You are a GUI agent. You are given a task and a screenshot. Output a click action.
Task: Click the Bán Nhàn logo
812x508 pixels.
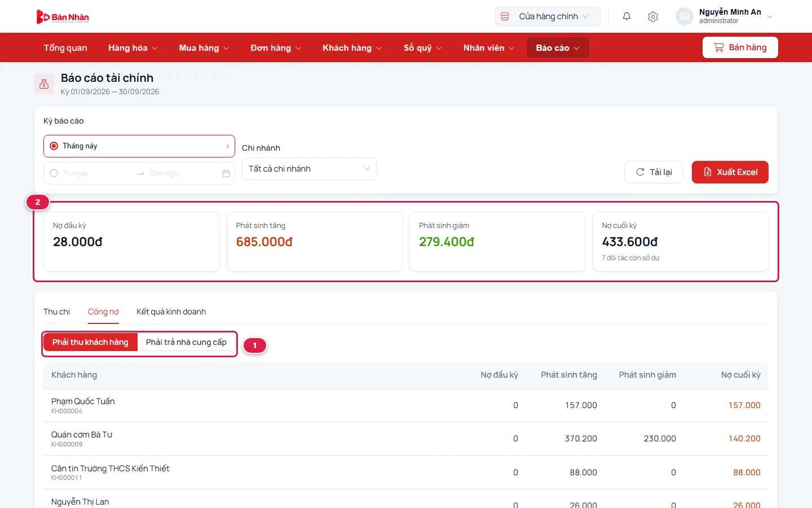tap(63, 17)
